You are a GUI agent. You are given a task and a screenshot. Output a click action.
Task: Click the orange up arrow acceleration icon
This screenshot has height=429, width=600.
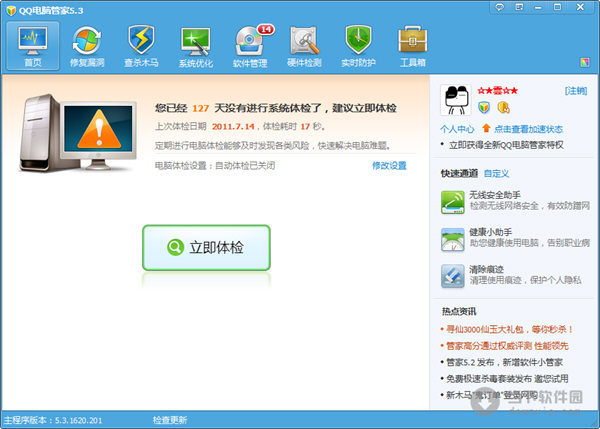[486, 128]
